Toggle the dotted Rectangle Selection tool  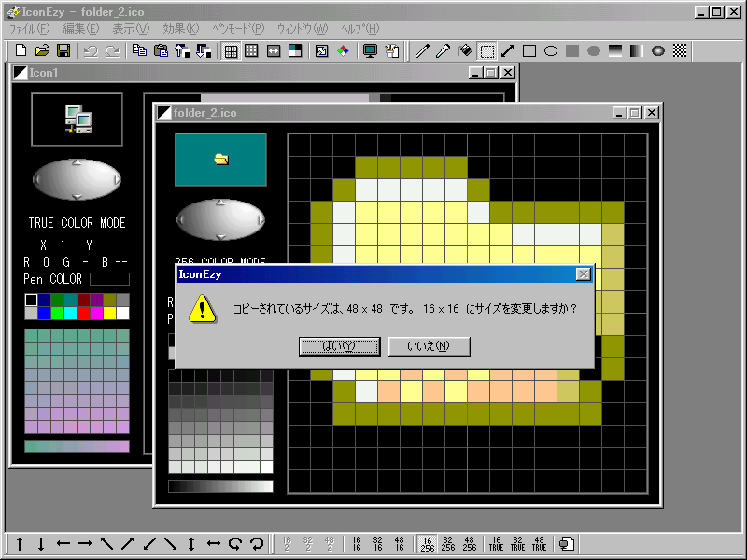coord(486,50)
